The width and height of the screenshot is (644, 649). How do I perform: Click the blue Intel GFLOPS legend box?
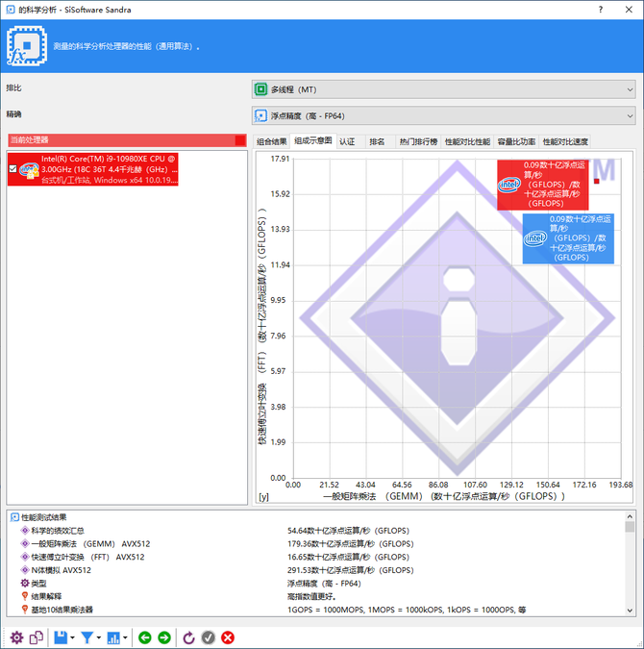(x=568, y=238)
